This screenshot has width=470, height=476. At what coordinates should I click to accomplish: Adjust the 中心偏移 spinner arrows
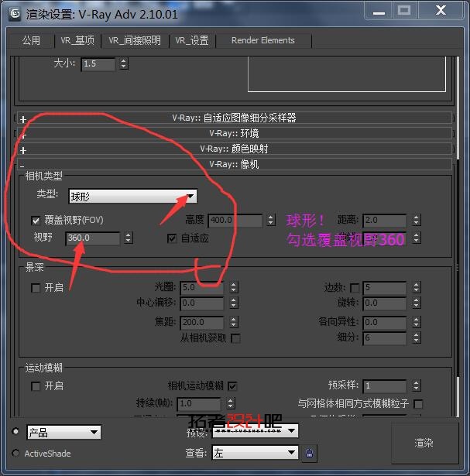[234, 303]
